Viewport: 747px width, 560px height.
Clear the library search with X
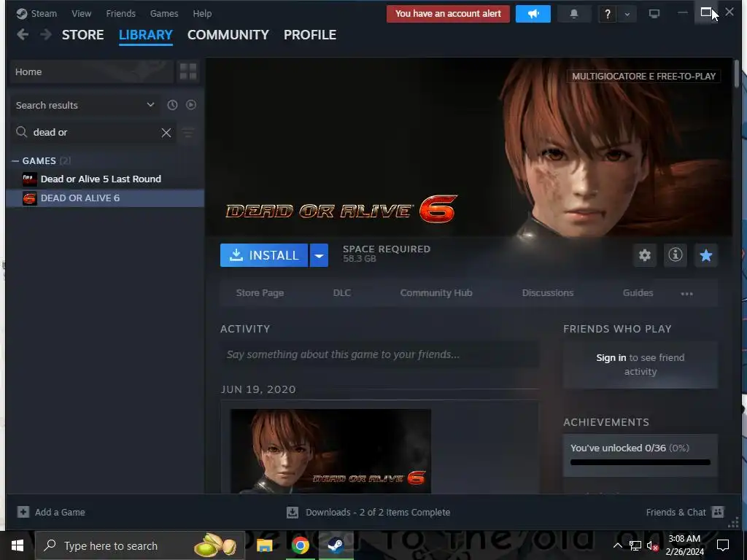[x=166, y=133]
